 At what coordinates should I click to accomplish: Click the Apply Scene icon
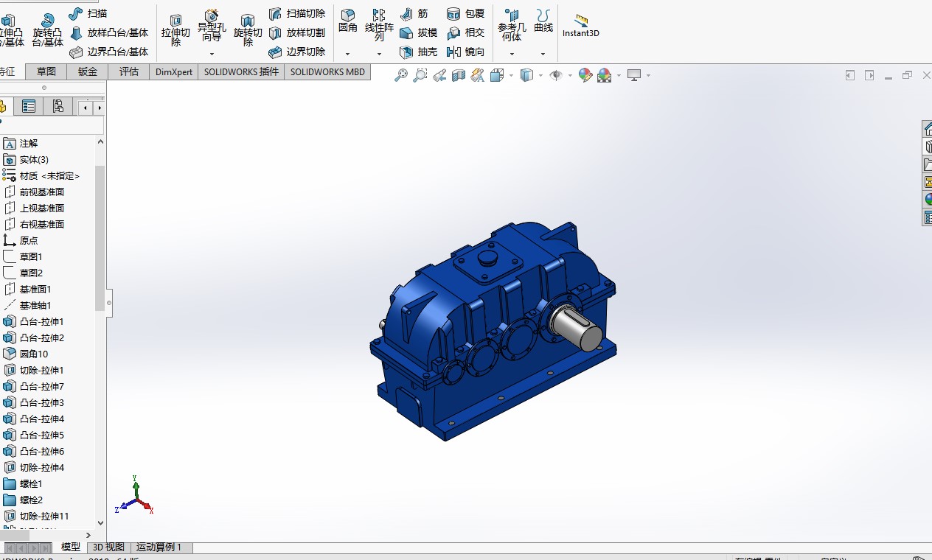tap(605, 75)
